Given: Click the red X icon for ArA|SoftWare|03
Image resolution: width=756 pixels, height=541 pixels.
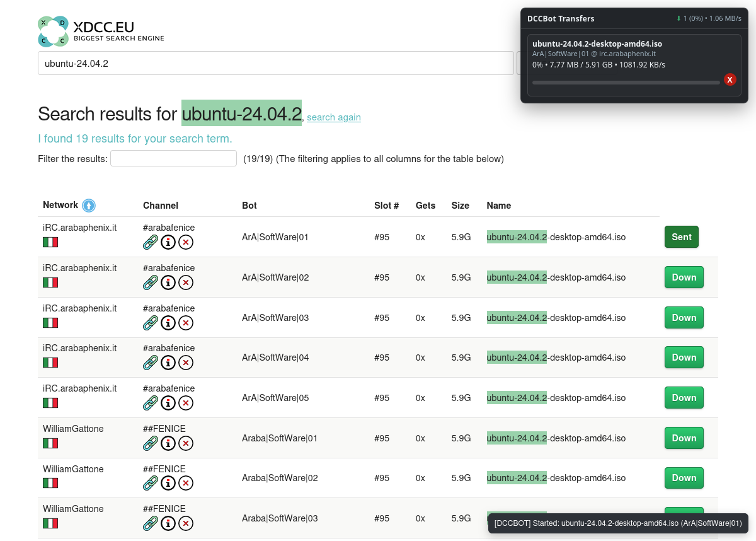Looking at the screenshot, I should click(186, 323).
